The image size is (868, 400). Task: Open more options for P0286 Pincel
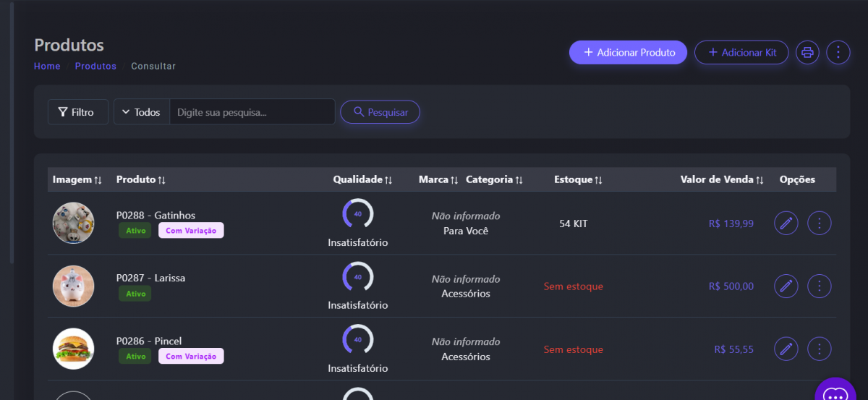(819, 349)
